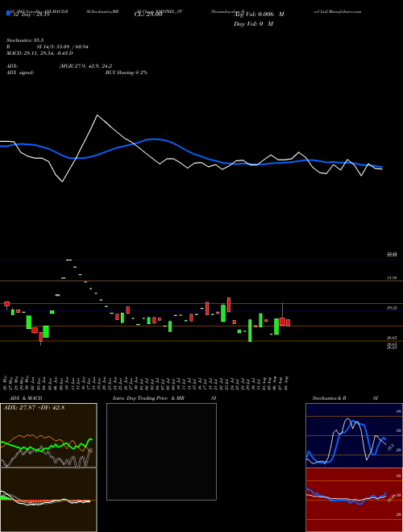Open the blue Stochastics chart thumbnail

[354, 435]
